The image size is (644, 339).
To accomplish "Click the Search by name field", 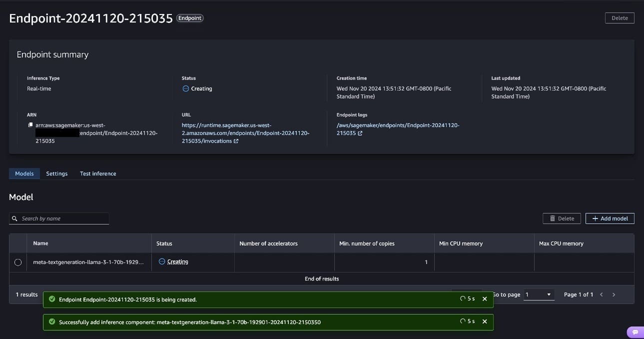I will (59, 218).
